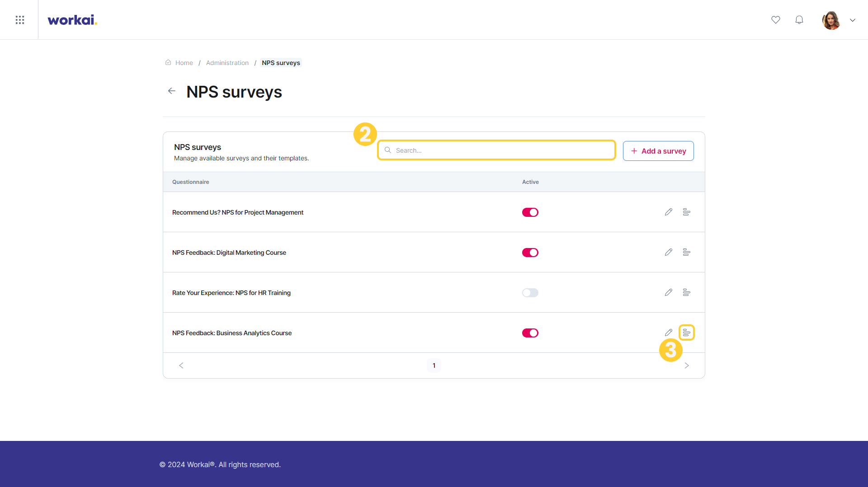Edit the Digital Marketing Course survey with the pencil
Screen dimensions: 868x487
click(669, 252)
